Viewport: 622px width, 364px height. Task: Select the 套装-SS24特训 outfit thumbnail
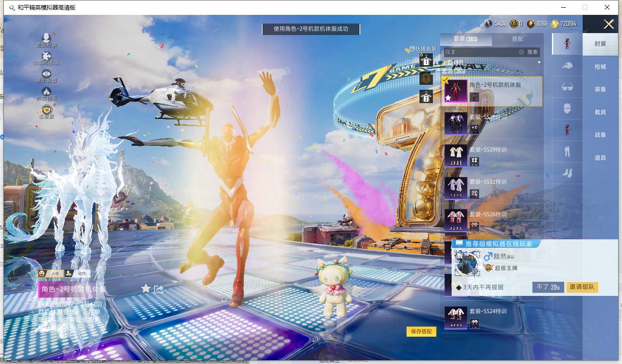455,317
